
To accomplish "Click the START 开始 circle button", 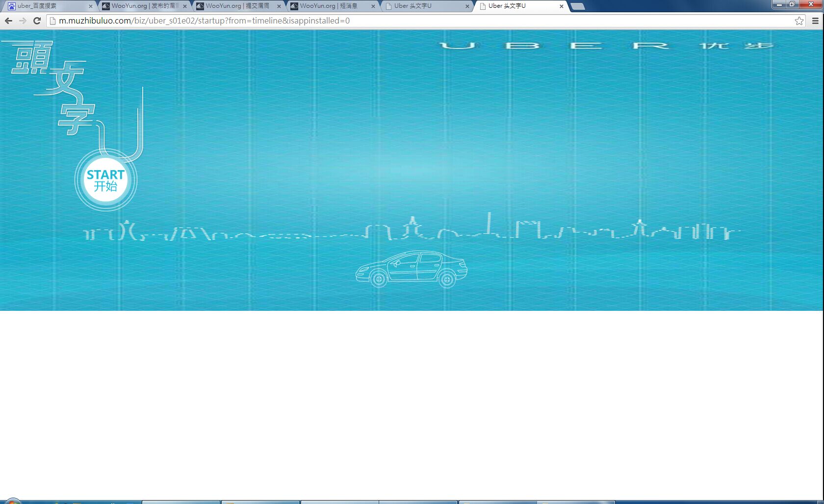I will click(105, 180).
